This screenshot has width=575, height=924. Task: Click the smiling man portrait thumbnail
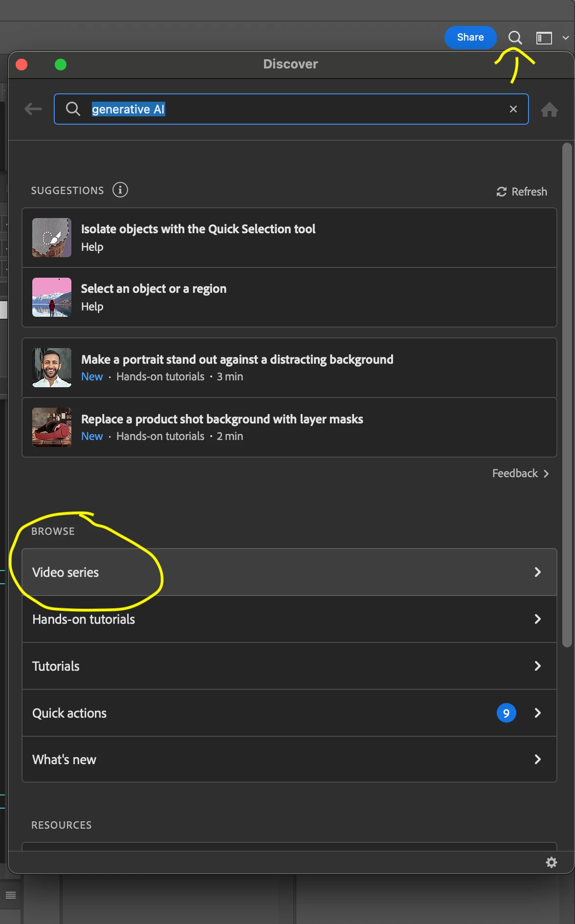52,368
